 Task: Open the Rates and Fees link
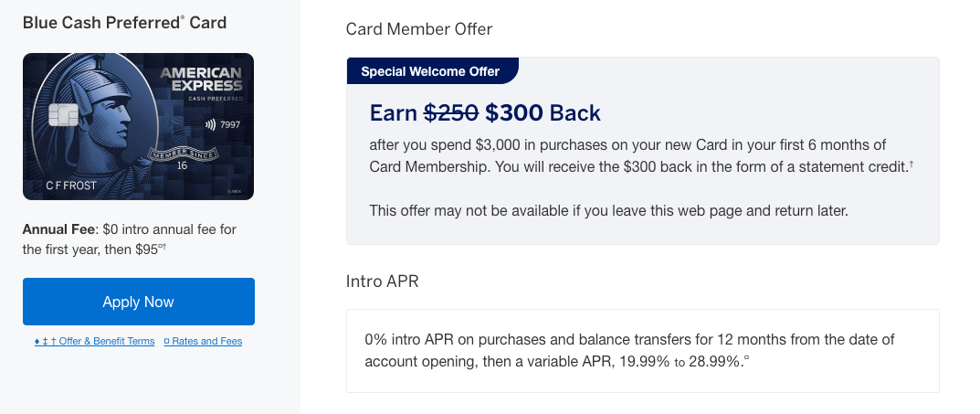tap(203, 342)
